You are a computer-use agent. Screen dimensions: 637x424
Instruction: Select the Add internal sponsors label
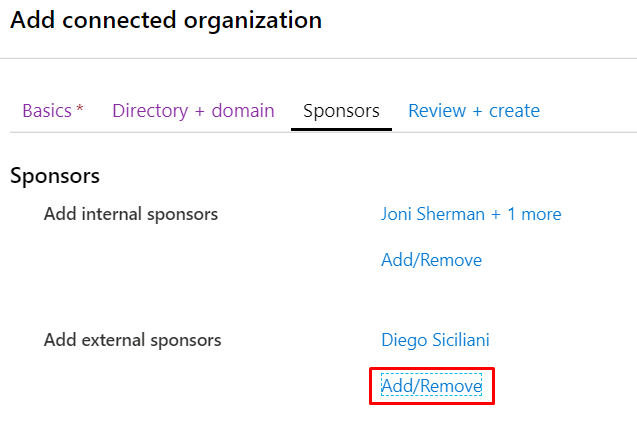pyautogui.click(x=131, y=214)
